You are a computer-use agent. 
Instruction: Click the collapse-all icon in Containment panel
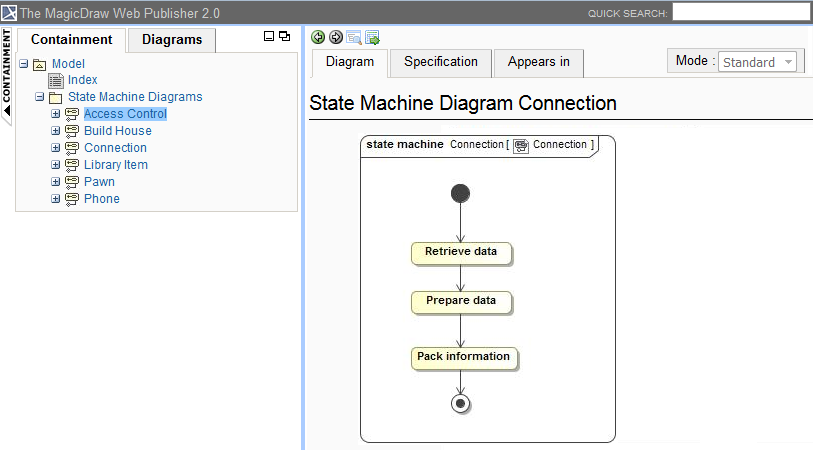tap(268, 36)
